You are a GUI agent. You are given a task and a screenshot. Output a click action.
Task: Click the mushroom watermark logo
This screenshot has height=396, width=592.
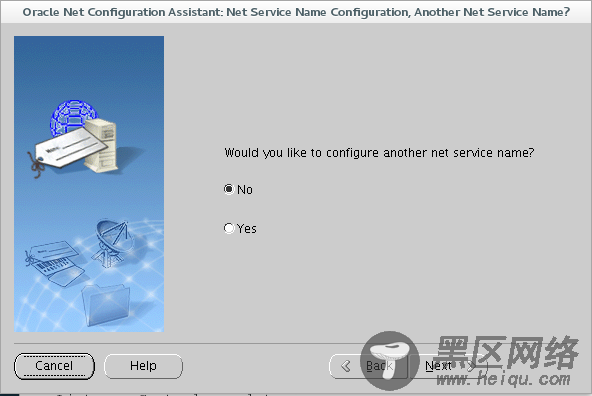pos(390,361)
